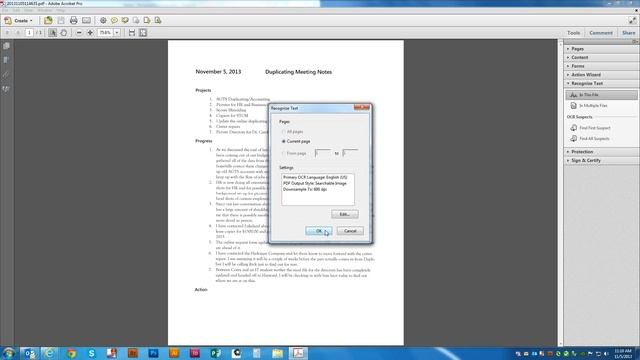Click the Windows Start button
This screenshot has height=360, width=640.
click(x=8, y=353)
